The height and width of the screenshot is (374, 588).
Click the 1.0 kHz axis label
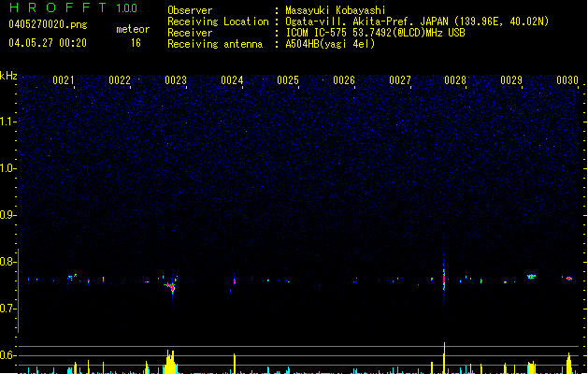(8, 168)
